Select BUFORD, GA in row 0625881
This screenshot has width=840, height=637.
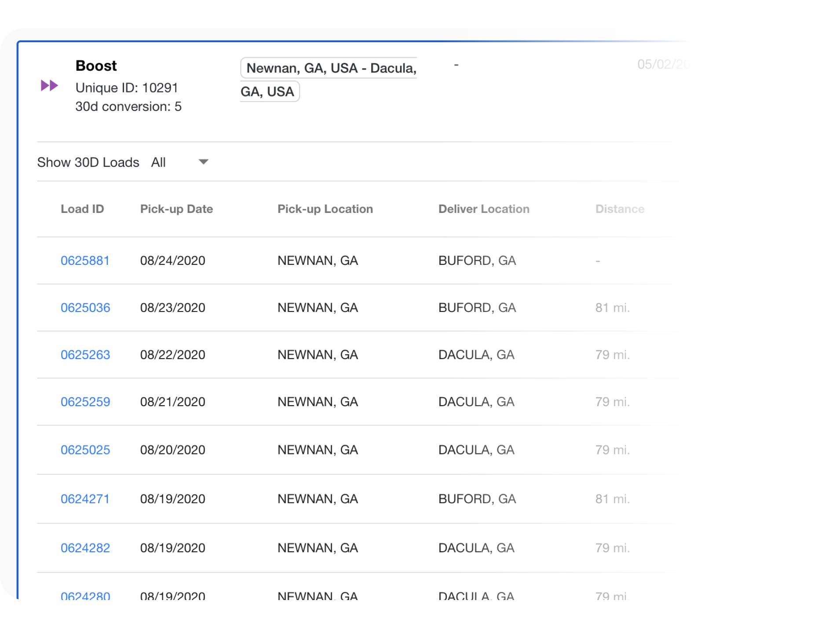(477, 261)
